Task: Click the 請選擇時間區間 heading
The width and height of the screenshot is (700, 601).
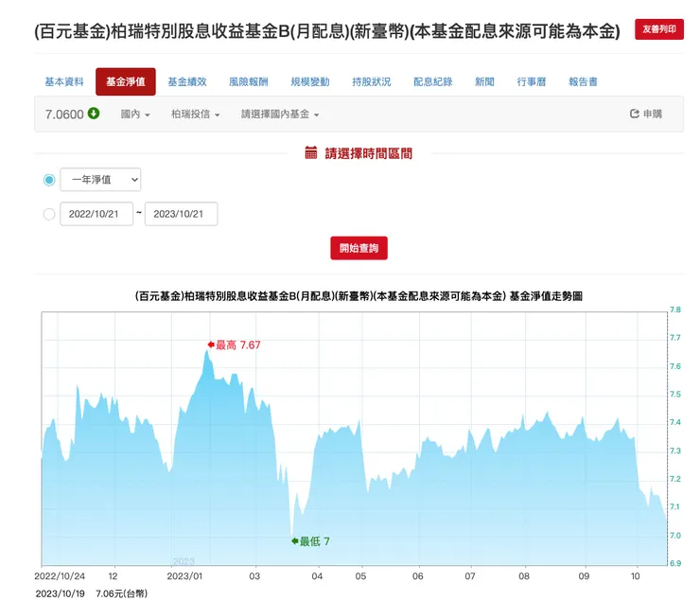Action: tap(368, 153)
